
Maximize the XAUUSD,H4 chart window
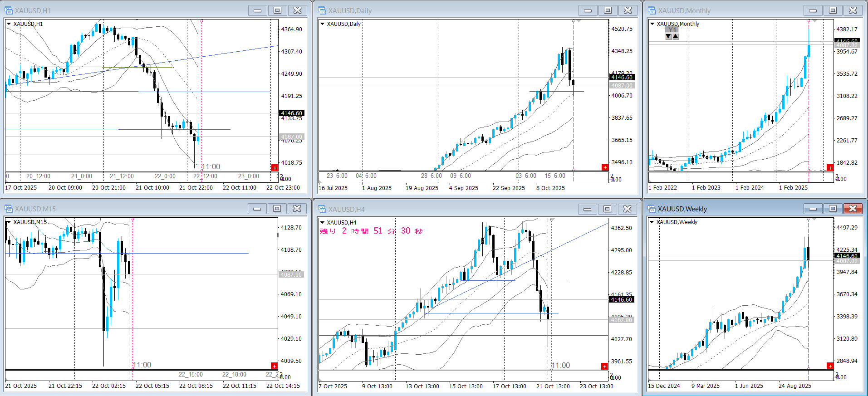tap(607, 209)
